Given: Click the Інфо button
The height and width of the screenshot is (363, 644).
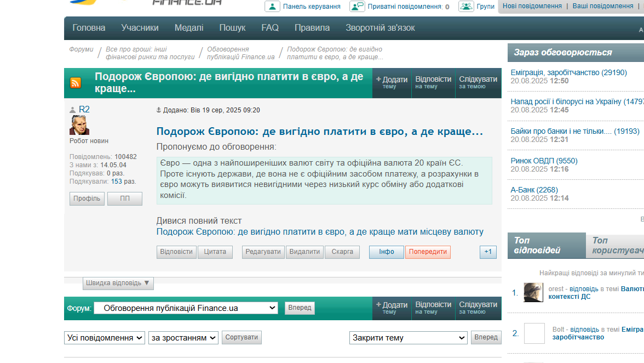Looking at the screenshot, I should tap(387, 252).
